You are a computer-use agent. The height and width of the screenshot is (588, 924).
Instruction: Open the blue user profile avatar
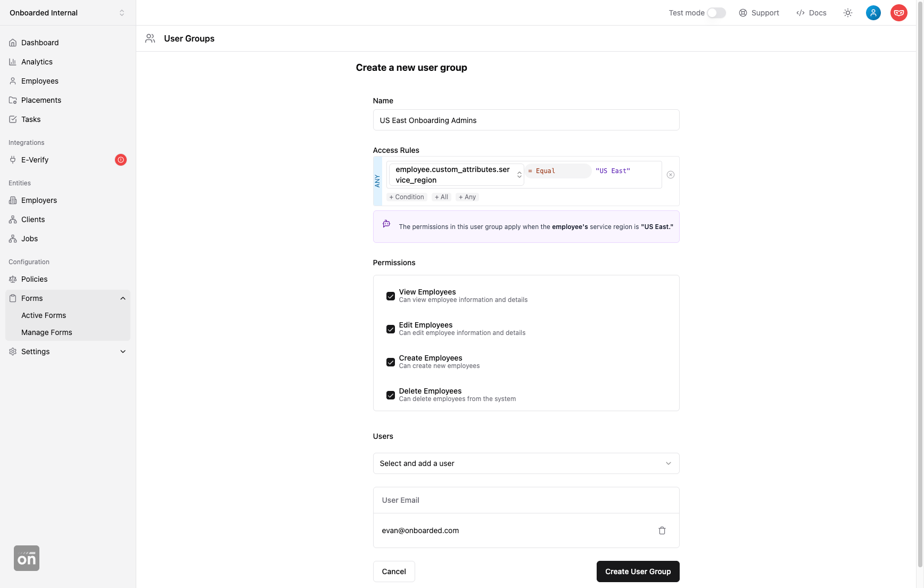tap(873, 13)
